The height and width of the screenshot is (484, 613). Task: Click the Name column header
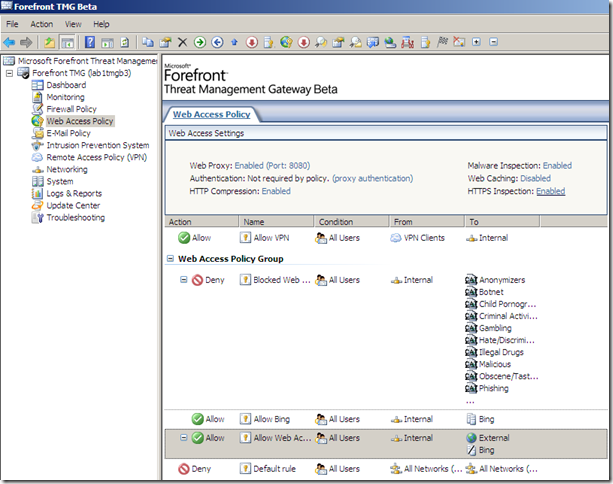pyautogui.click(x=276, y=222)
